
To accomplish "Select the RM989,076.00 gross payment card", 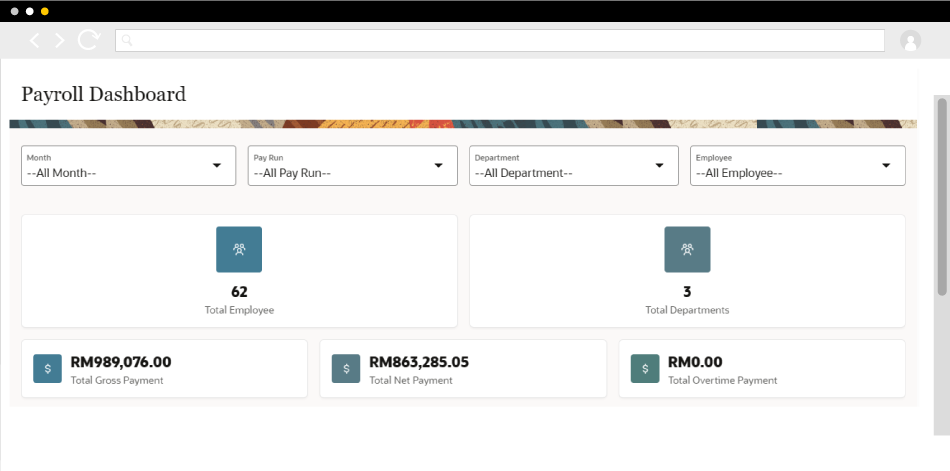I will (164, 369).
